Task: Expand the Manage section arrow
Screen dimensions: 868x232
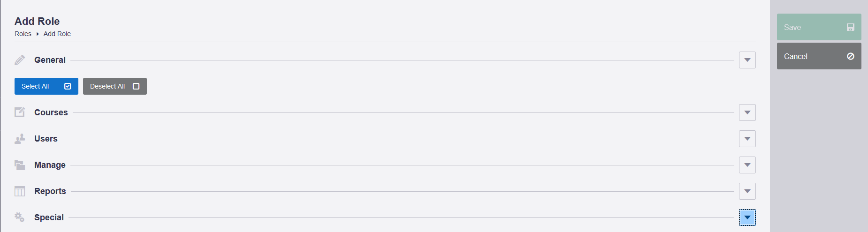Action: pyautogui.click(x=747, y=165)
